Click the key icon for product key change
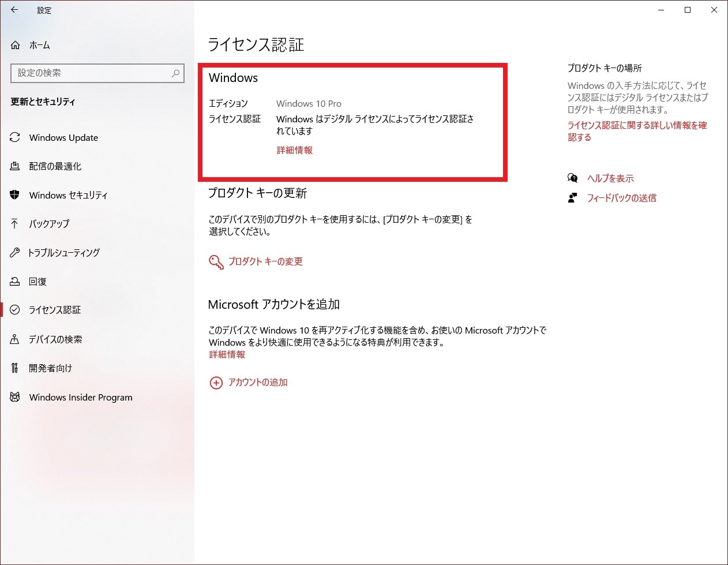728x565 pixels. pos(216,262)
